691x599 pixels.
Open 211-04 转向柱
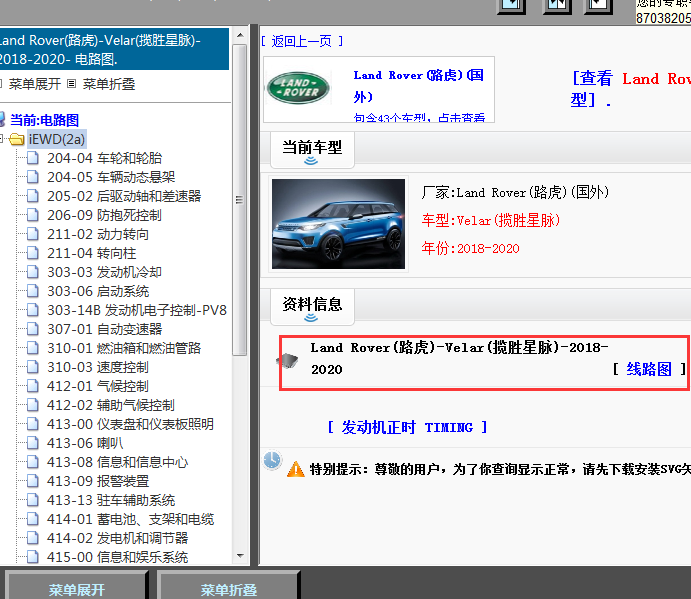click(92, 253)
